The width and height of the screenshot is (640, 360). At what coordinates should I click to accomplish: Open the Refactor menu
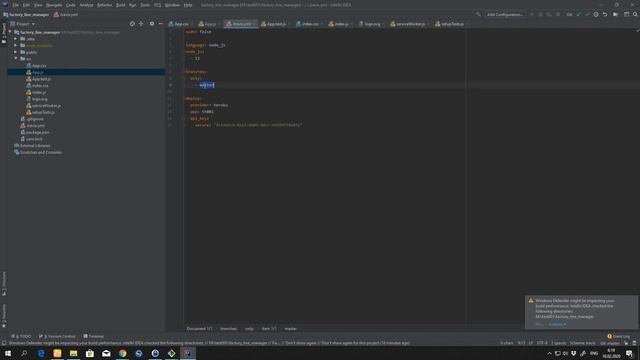pos(104,5)
